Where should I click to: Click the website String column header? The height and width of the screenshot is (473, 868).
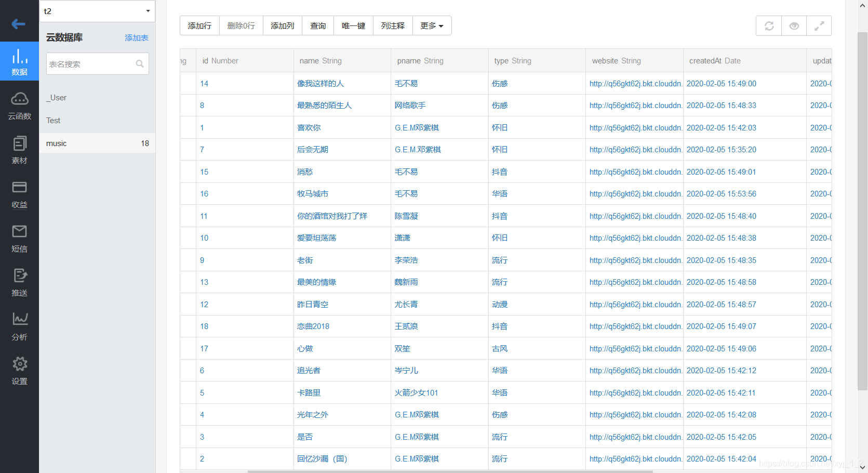pos(634,61)
